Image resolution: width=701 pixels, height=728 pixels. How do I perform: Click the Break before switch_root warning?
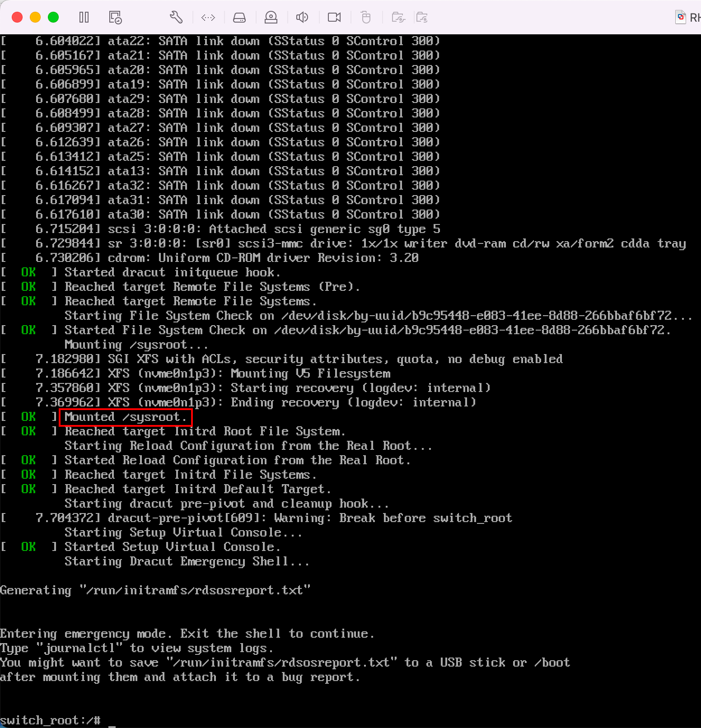425,518
